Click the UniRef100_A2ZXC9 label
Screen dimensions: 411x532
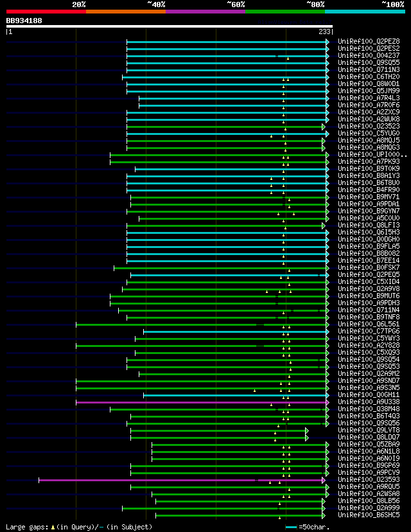[369, 112]
